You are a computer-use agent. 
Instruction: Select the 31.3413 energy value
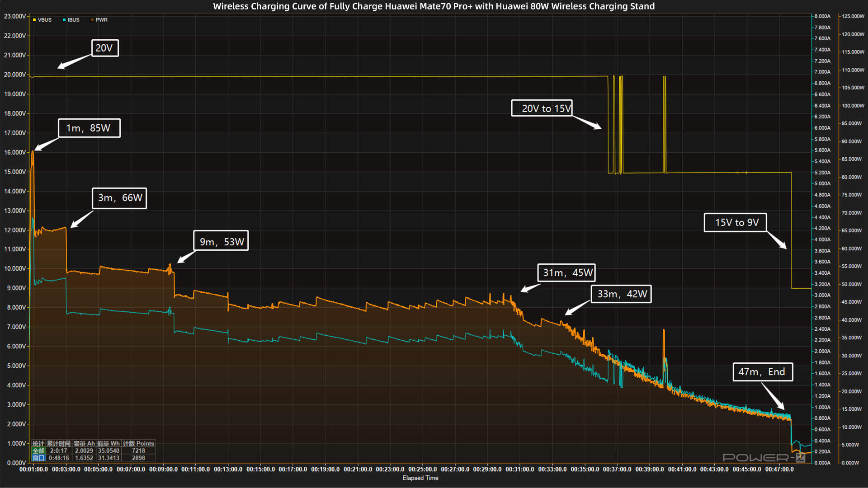pyautogui.click(x=108, y=458)
